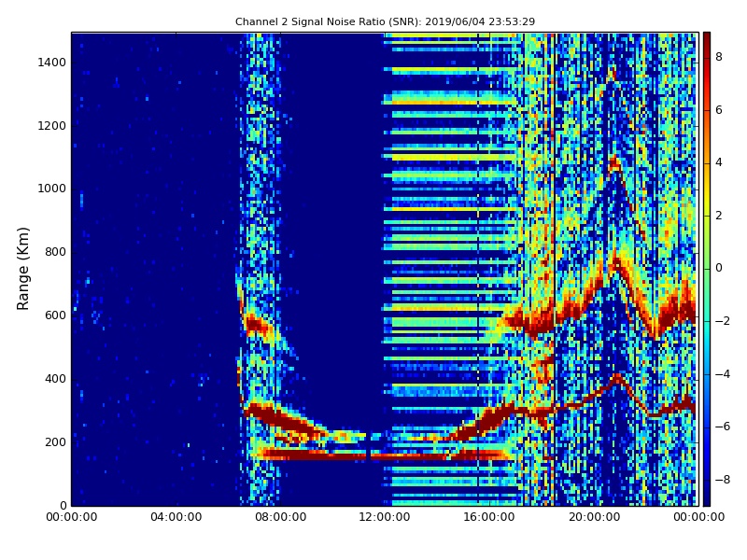This screenshot has width=747, height=560.
Task: Click the 1000 range tick label
Action: click(52, 189)
